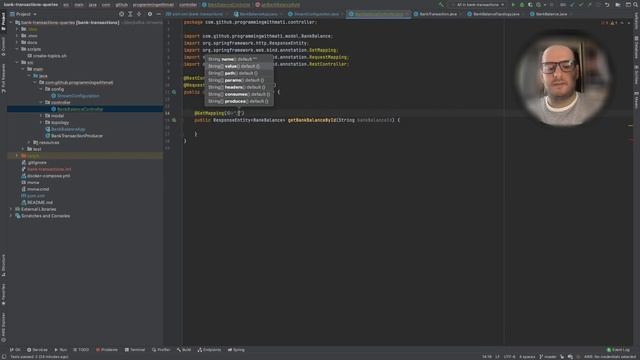Switch to the StreamConfiguration.java editor tab

click(316, 14)
